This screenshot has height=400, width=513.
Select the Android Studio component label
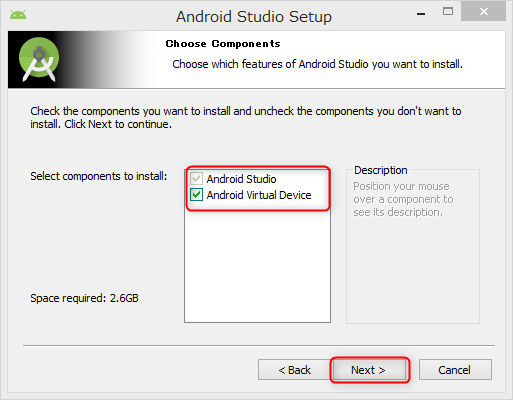pos(241,179)
